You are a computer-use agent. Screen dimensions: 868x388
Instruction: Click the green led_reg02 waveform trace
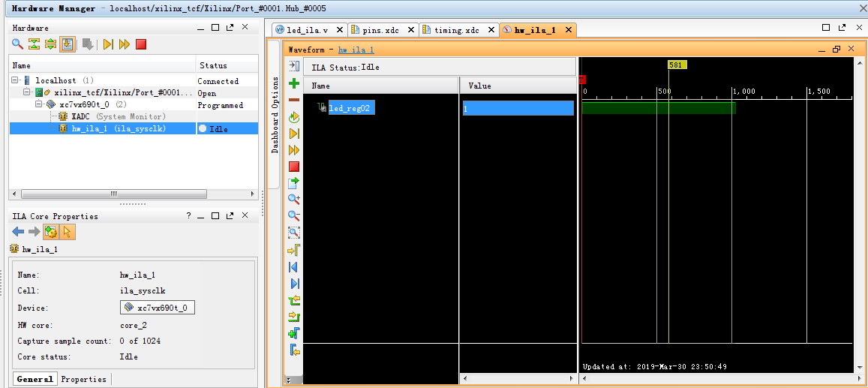click(659, 108)
